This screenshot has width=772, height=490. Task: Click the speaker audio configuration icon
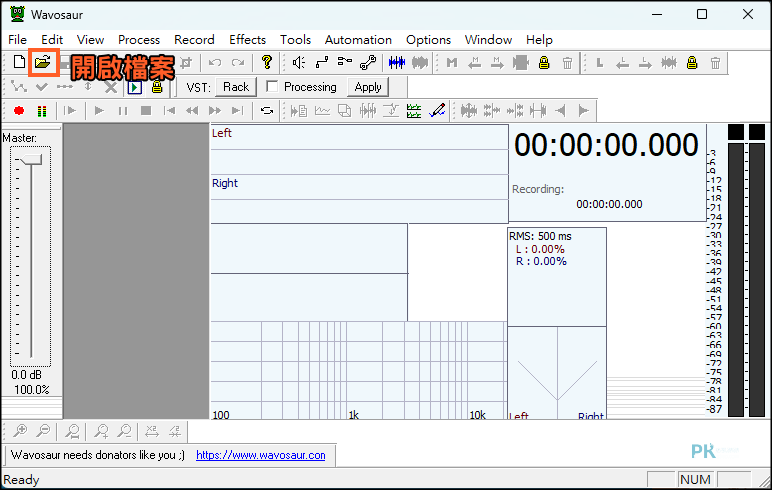[298, 63]
